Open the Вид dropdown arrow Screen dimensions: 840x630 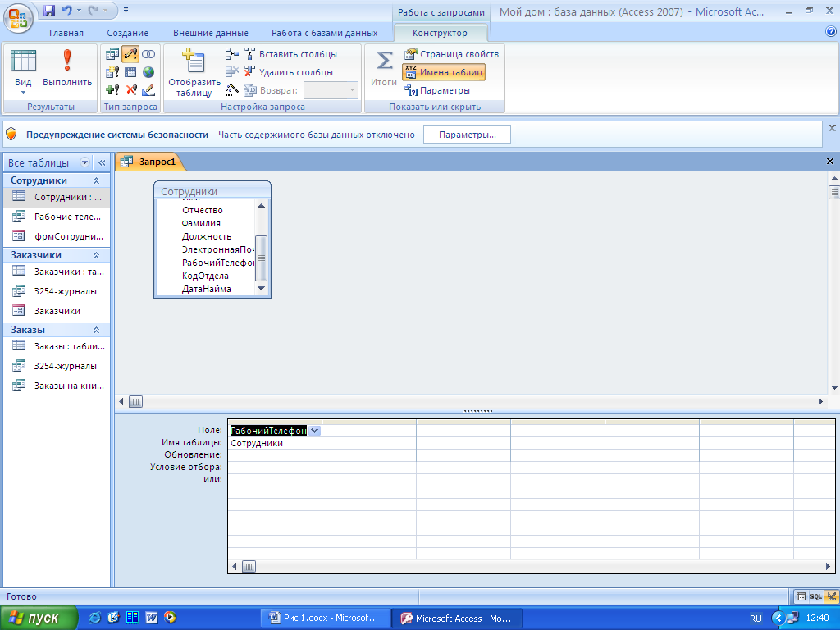(x=23, y=93)
